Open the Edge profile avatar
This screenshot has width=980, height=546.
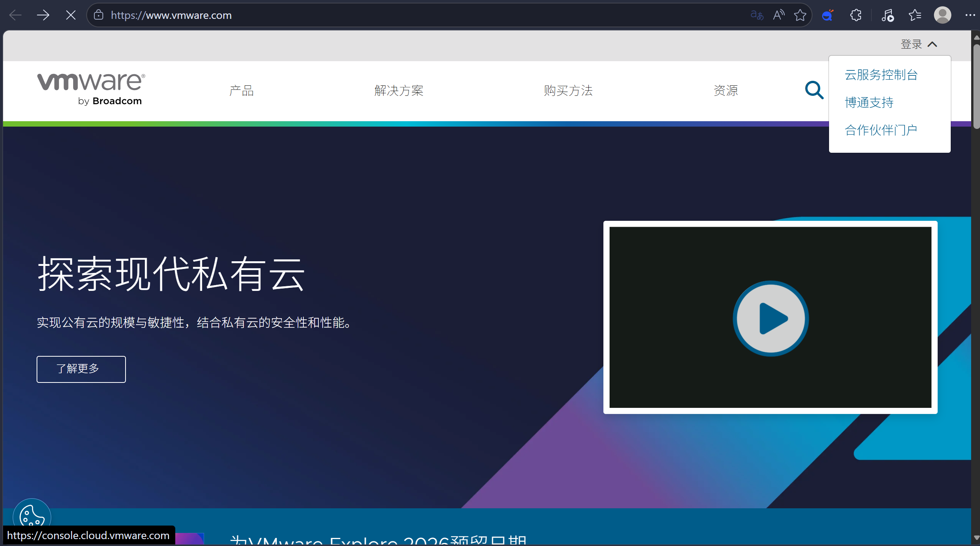(x=942, y=15)
